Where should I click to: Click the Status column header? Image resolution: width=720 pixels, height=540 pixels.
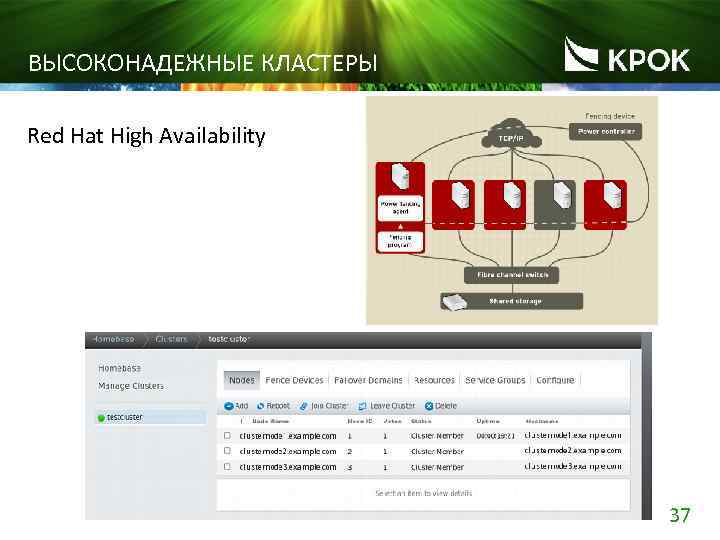pyautogui.click(x=421, y=421)
